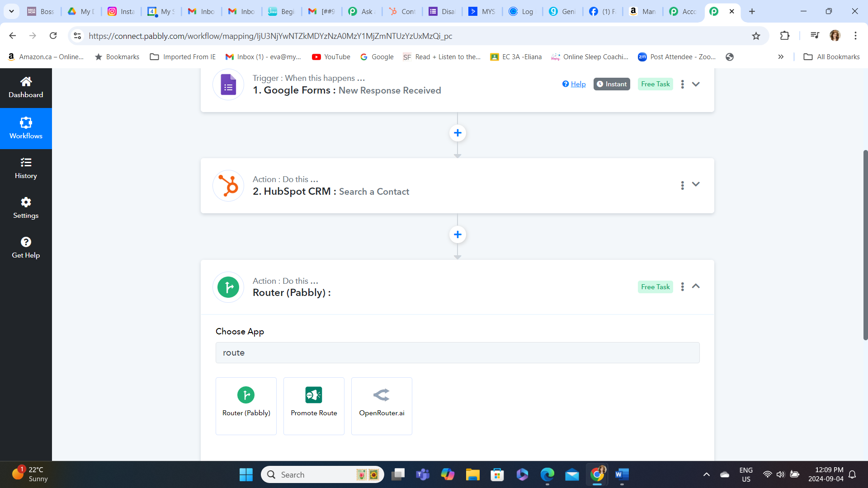Show hidden system tray icons
This screenshot has height=488, width=868.
pos(706,474)
